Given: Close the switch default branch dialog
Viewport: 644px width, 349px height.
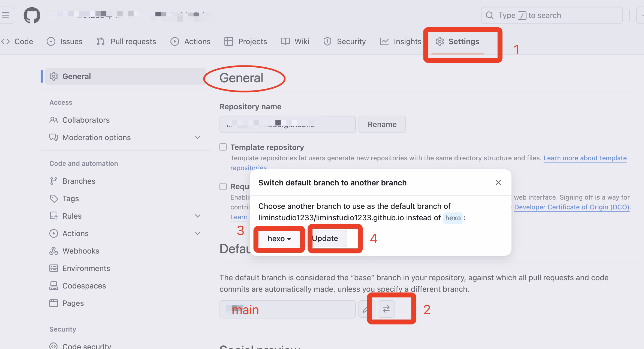Looking at the screenshot, I should coord(498,182).
